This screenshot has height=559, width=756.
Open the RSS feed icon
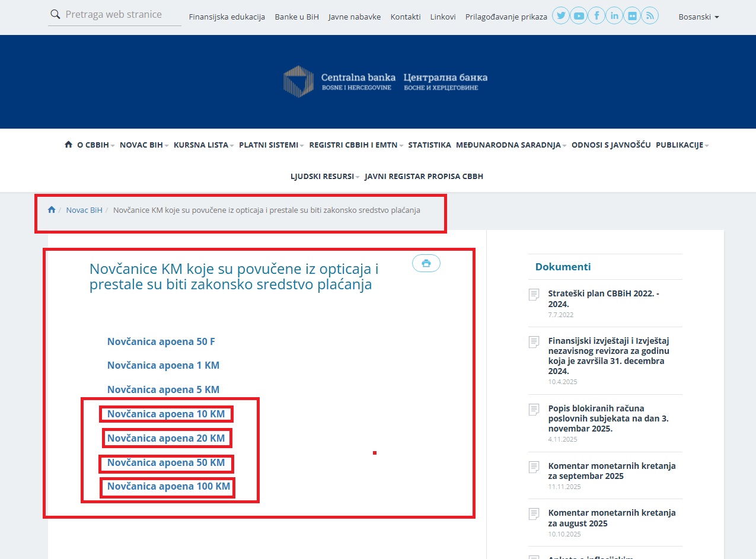point(650,16)
